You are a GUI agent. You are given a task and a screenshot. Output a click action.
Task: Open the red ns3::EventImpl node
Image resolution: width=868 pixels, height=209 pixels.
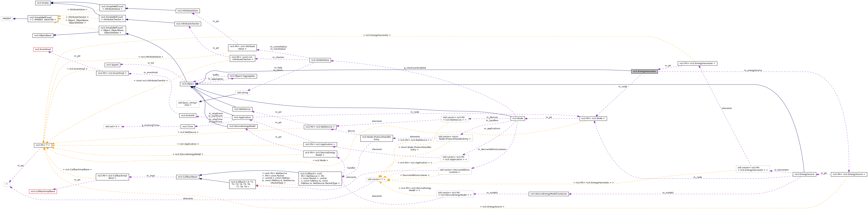(43, 50)
